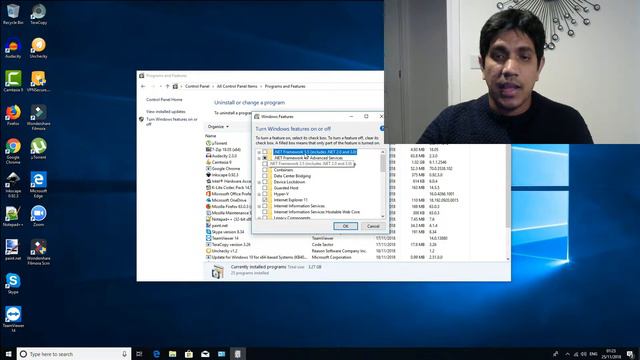
Task: Enable the Guarded Host checkbox
Action: pyautogui.click(x=265, y=188)
